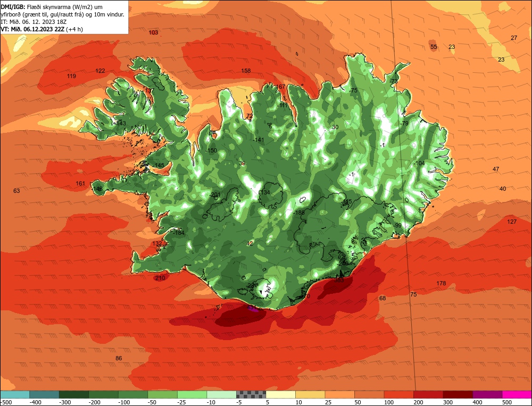
Task: Click the 210 flux value
Action: click(x=160, y=278)
